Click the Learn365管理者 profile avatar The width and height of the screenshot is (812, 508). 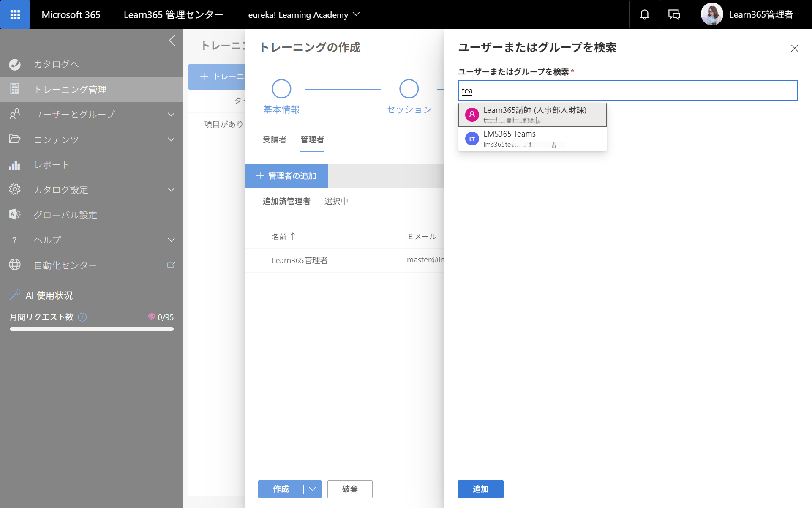click(712, 14)
